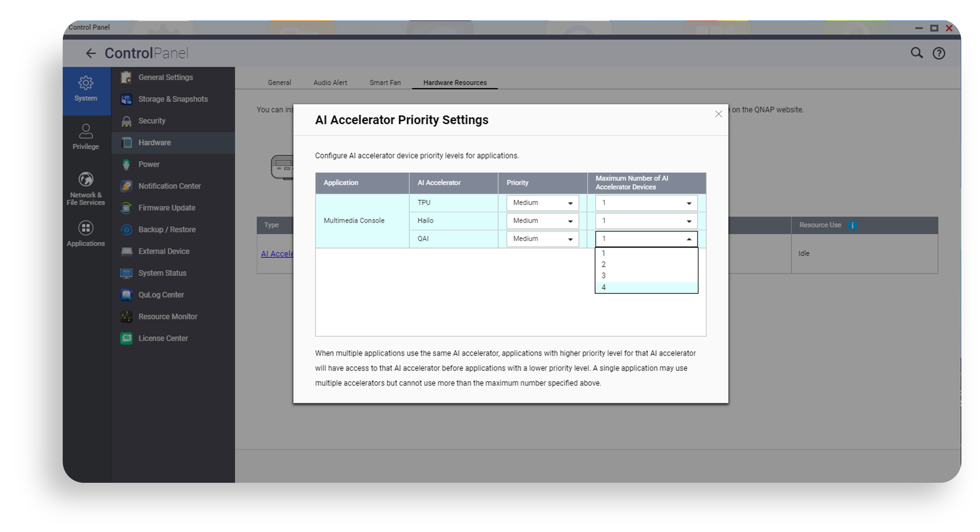Screen dimensions: 980x532
Task: Open TPU maximum devices dropdown
Action: pyautogui.click(x=646, y=203)
